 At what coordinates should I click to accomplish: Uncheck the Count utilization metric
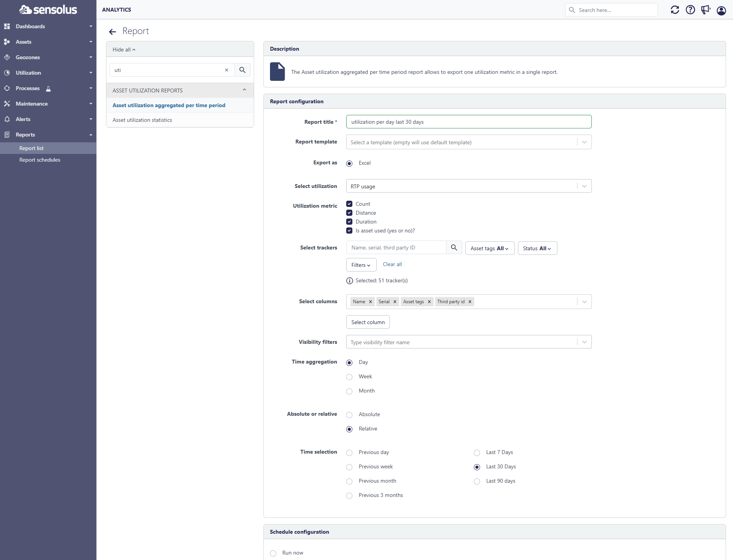point(349,204)
